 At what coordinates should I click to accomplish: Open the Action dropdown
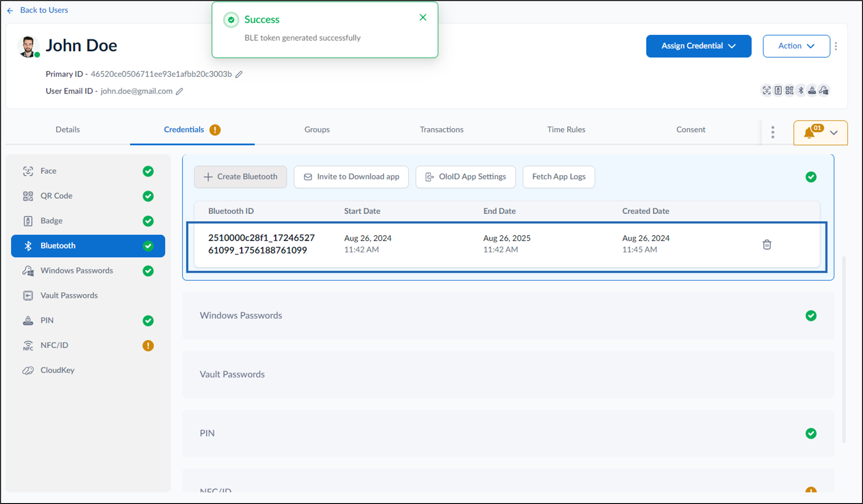point(796,46)
